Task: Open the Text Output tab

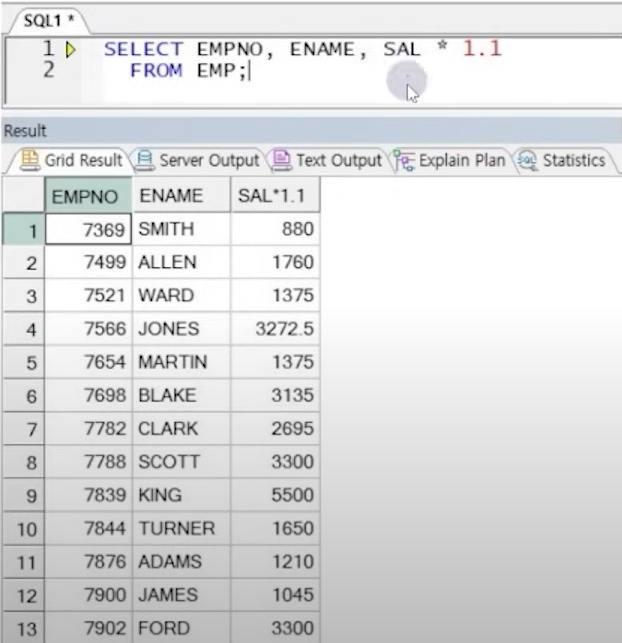Action: point(328,160)
